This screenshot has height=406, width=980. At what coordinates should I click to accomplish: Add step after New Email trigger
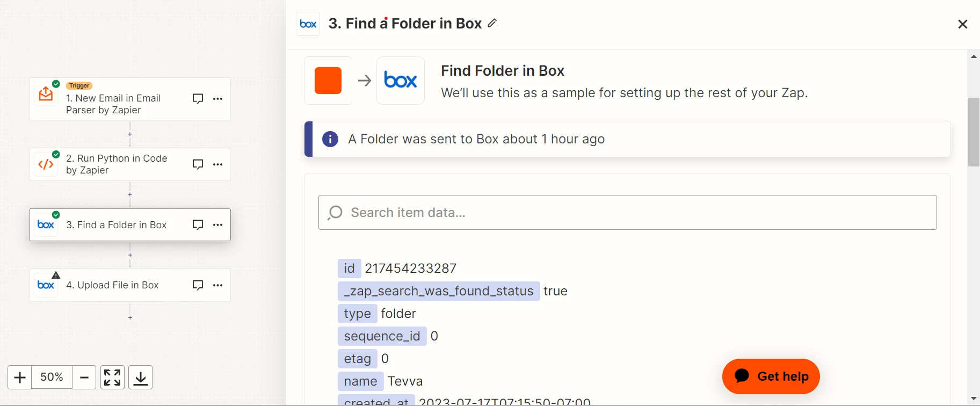[130, 134]
